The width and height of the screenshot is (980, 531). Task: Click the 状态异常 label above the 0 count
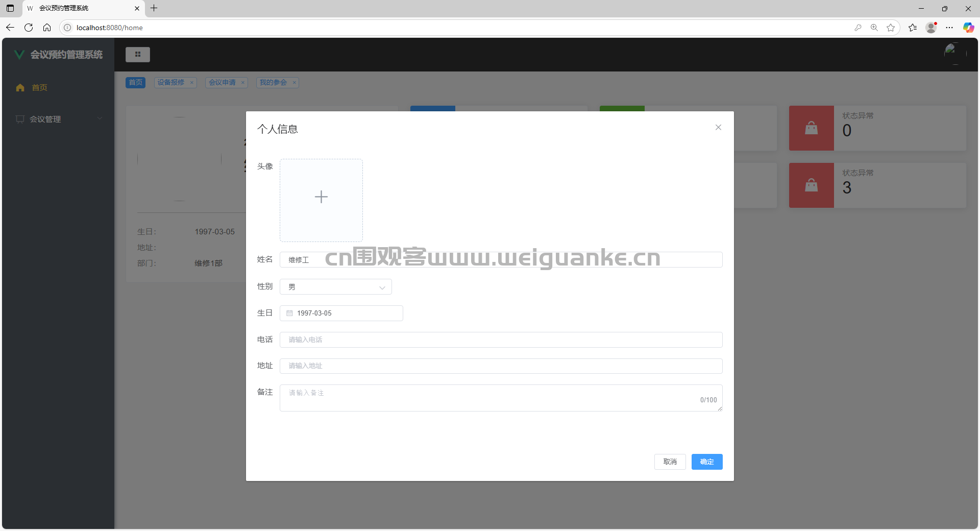[858, 116]
